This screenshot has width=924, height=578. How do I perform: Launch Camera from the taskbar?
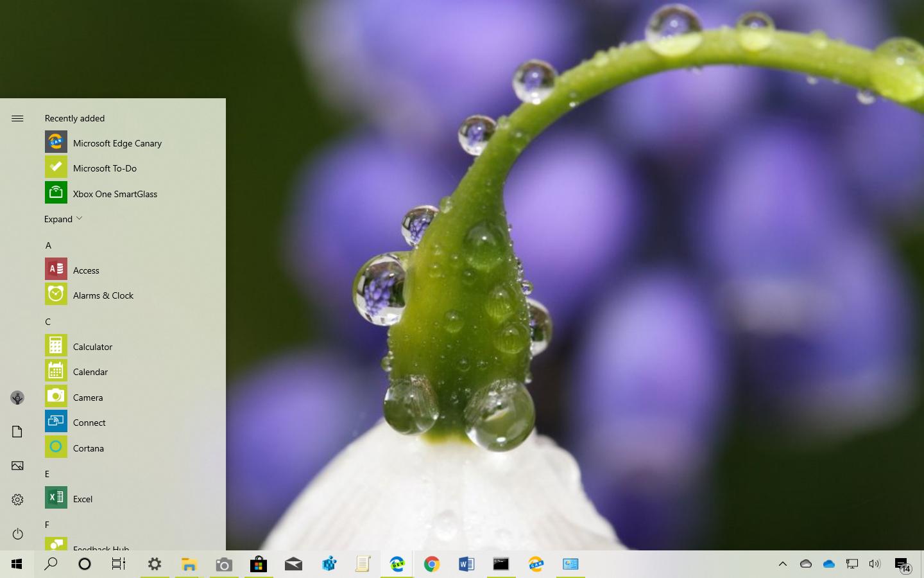coord(224,564)
